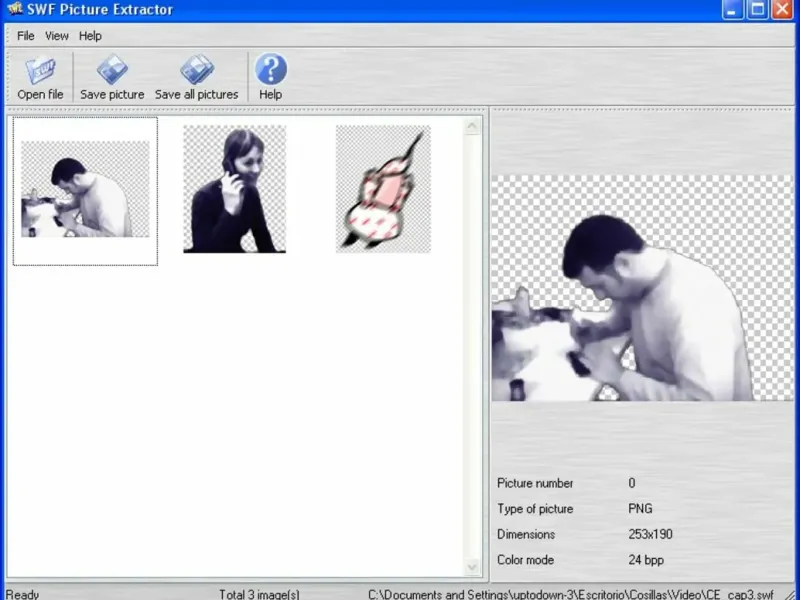Click the file path in the status bar
Image resolution: width=800 pixels, height=600 pixels.
click(570, 594)
